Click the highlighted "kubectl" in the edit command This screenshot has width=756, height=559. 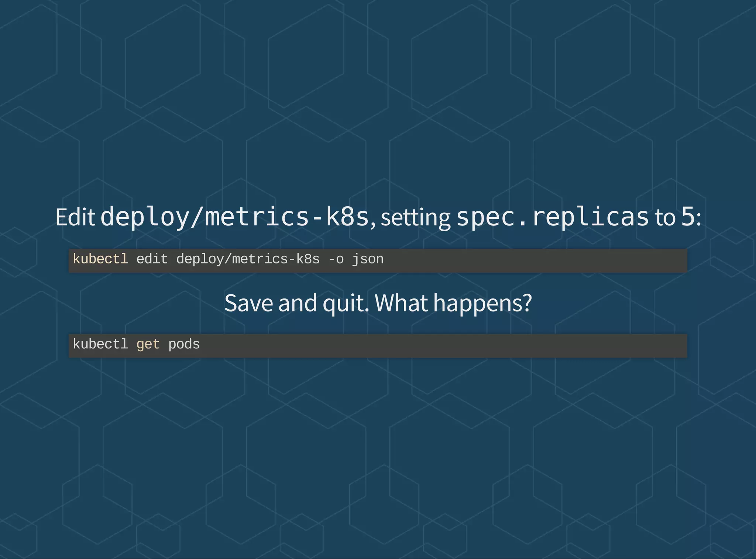100,259
